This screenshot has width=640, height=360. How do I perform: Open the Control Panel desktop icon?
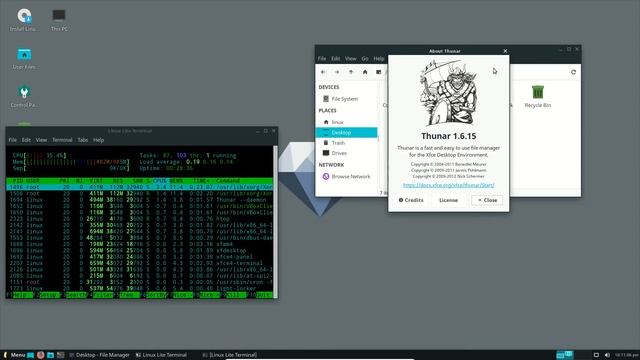point(24,96)
